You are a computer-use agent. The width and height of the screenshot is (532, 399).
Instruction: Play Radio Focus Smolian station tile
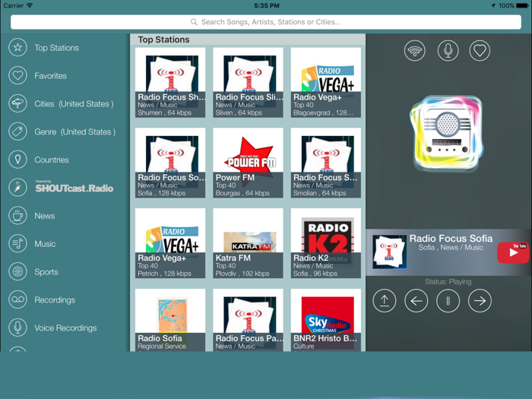(326, 163)
